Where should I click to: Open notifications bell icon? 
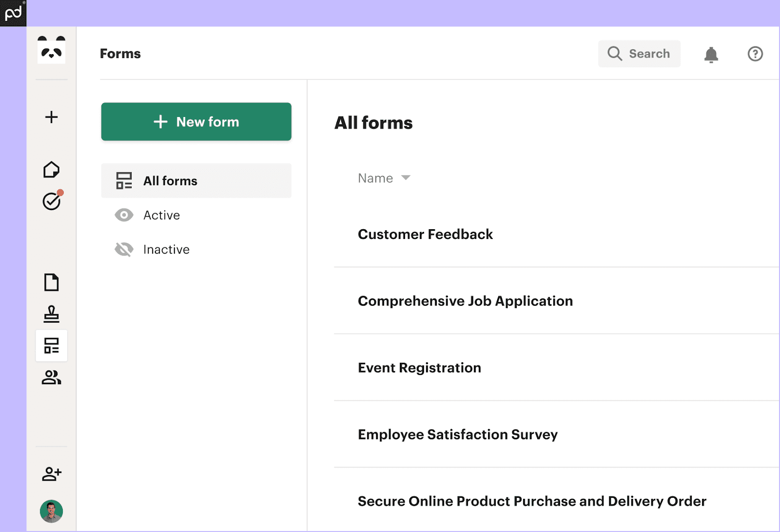point(711,54)
